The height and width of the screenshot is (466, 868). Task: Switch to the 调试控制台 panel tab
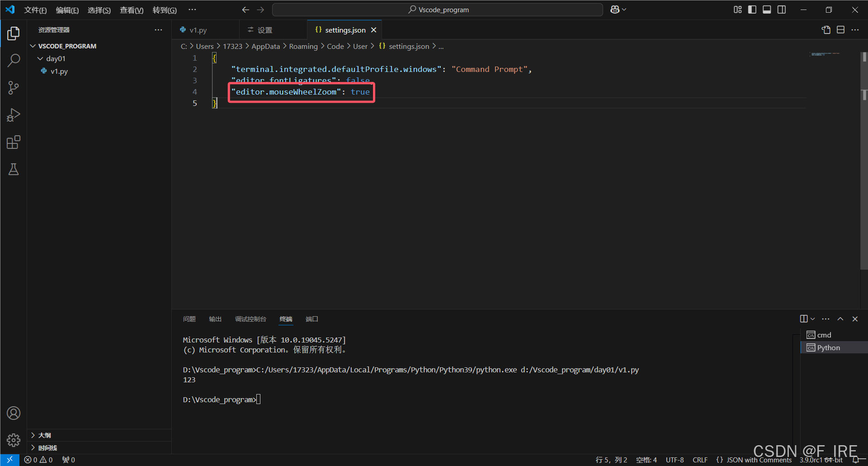pos(250,319)
